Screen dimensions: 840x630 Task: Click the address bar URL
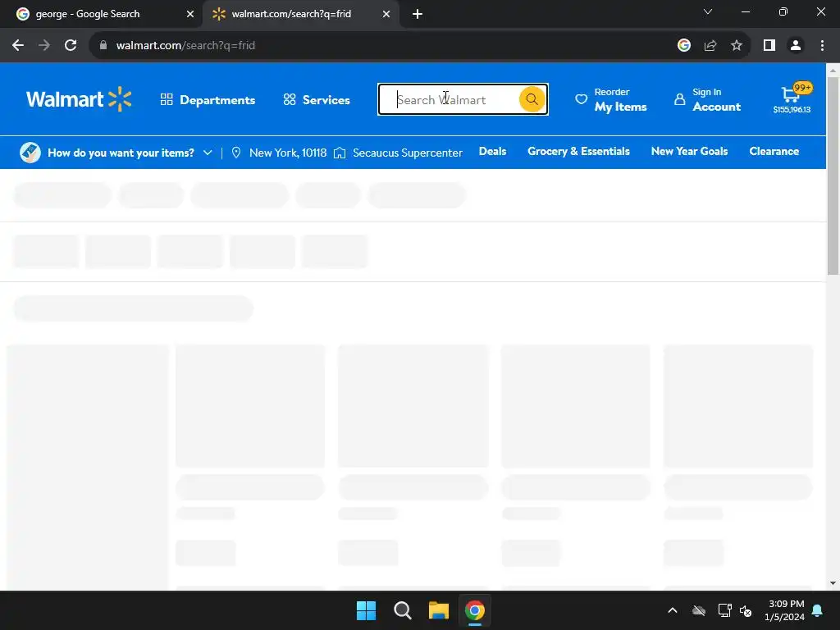coord(185,46)
